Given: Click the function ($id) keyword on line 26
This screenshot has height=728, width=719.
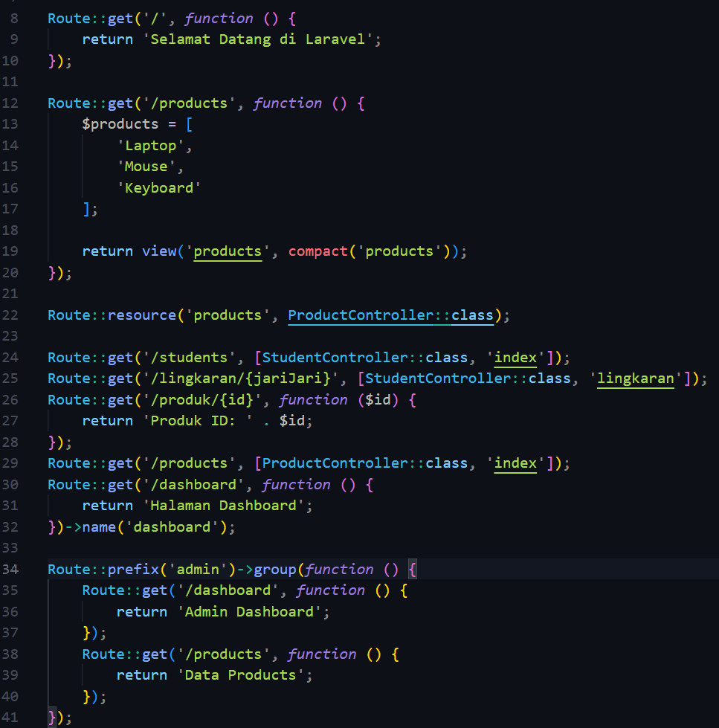Looking at the screenshot, I should click(x=313, y=400).
